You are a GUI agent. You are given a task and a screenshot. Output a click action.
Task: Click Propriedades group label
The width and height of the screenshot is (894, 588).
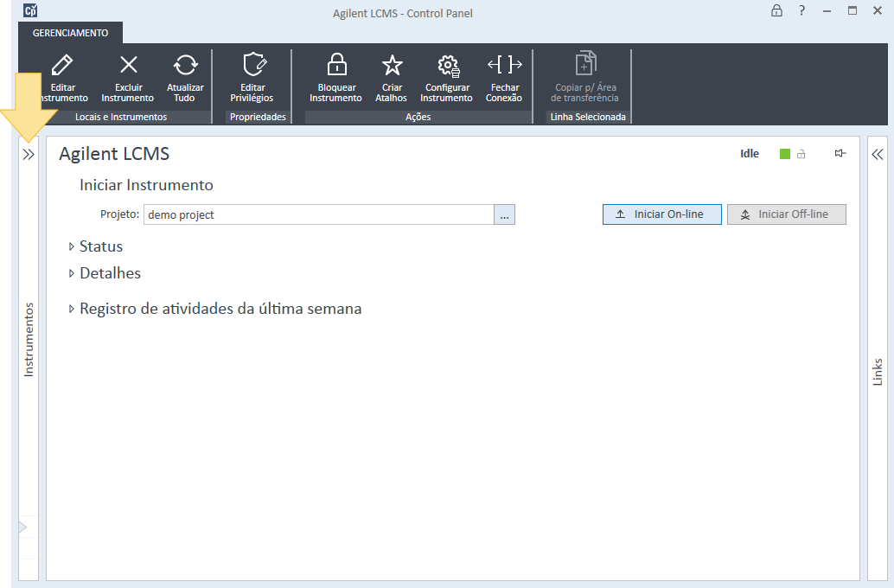pyautogui.click(x=258, y=117)
